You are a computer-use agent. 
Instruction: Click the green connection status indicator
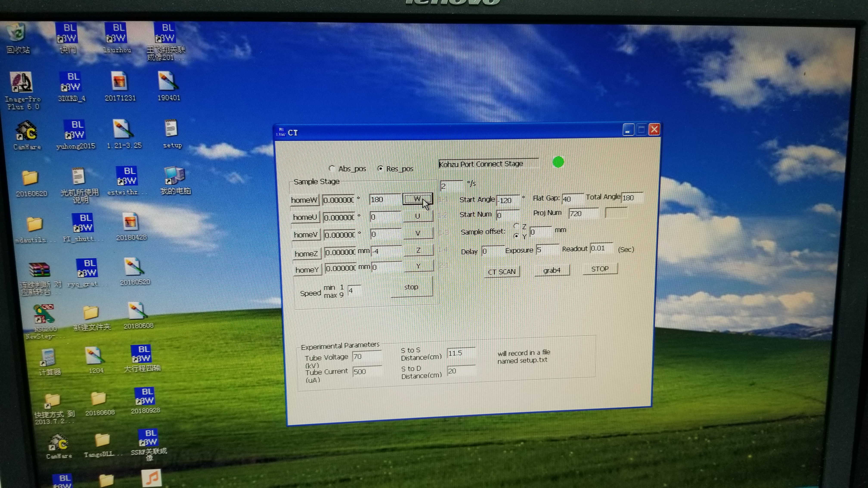pos(558,162)
